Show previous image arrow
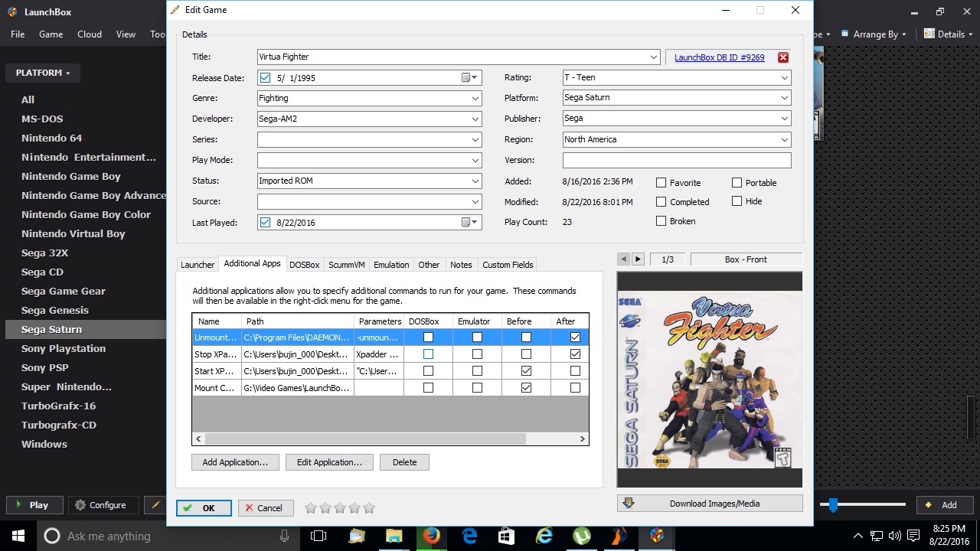980x551 pixels. click(623, 259)
